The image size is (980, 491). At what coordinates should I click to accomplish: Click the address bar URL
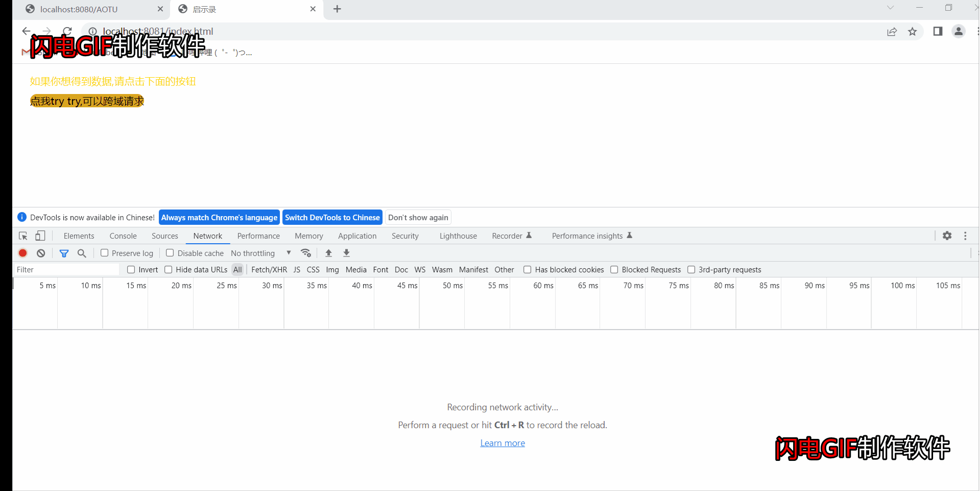(158, 31)
